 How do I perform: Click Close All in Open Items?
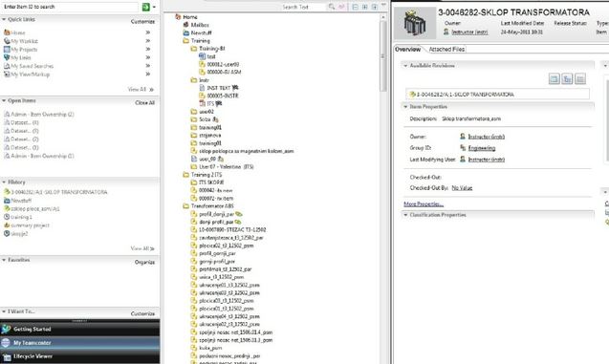coord(145,103)
